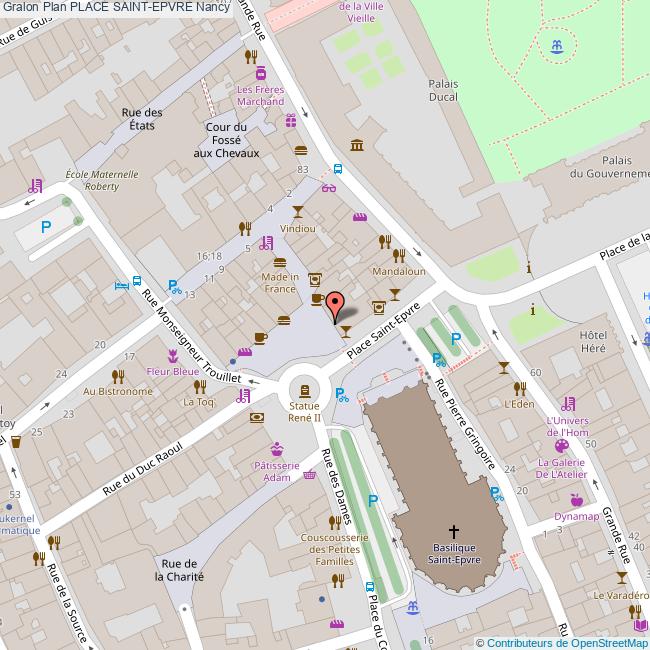Click the L'Eden restaurant icon

coord(518,387)
